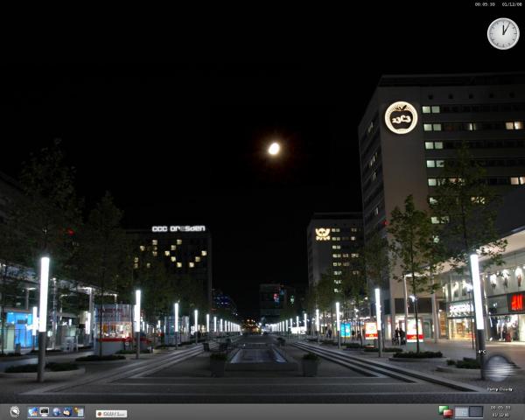The height and width of the screenshot is (420, 525).
Task: Activate the running window in the taskbar
Action: coord(111,413)
